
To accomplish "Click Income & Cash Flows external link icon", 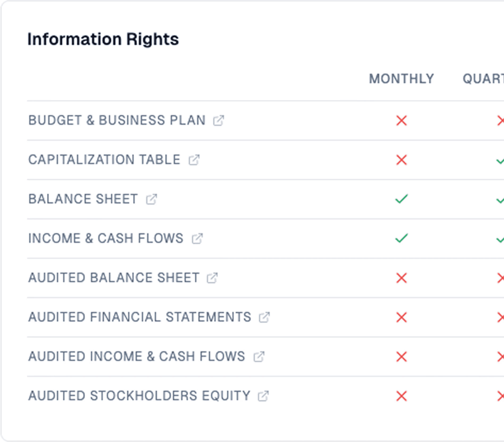I will coord(197,239).
